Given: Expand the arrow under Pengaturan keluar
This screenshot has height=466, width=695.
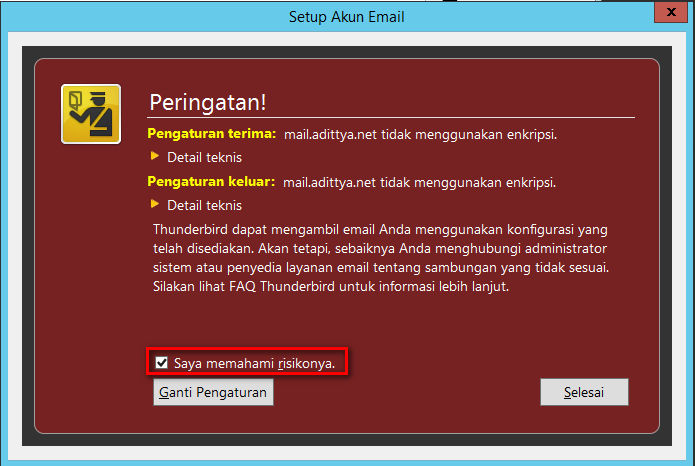Looking at the screenshot, I should click(x=155, y=204).
